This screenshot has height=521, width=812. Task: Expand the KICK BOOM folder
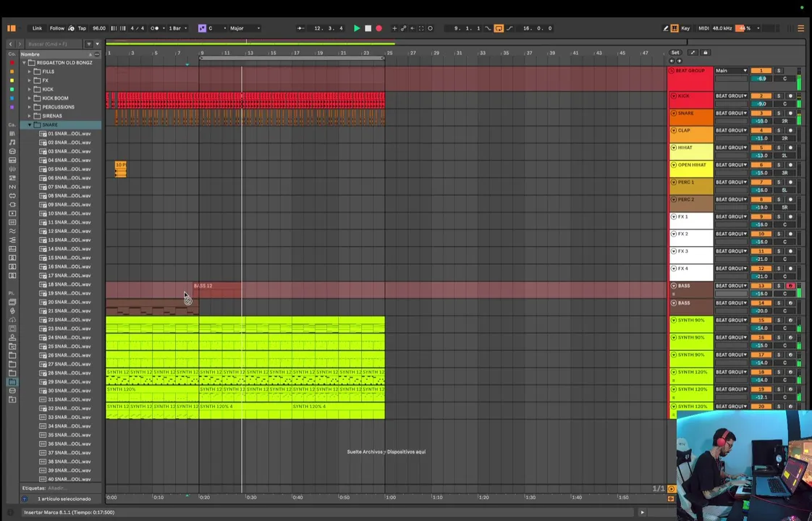click(30, 98)
